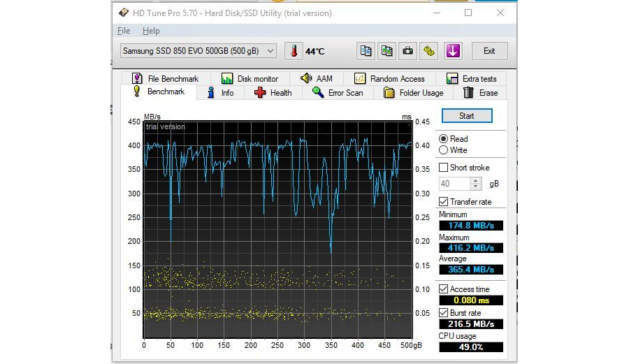Switch to the Disk monitor tab
Viewport: 629px width, 364px height.
250,78
